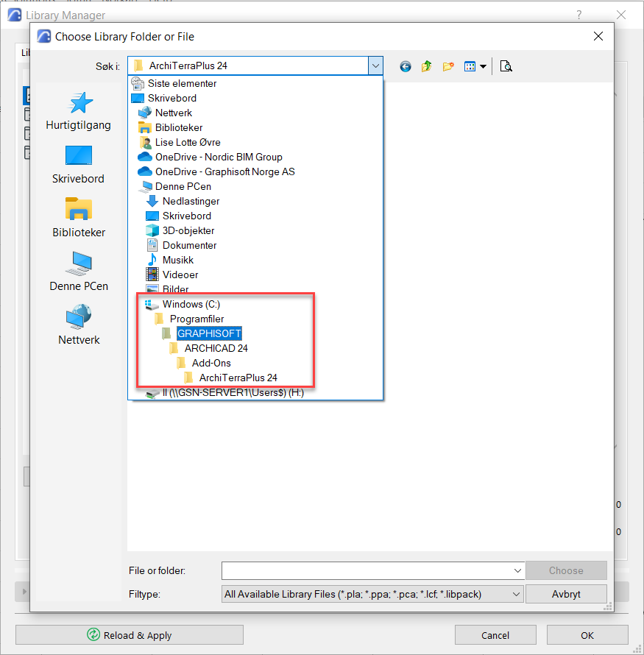Collapse the Søk i location dropdown
644x655 pixels.
click(x=375, y=65)
